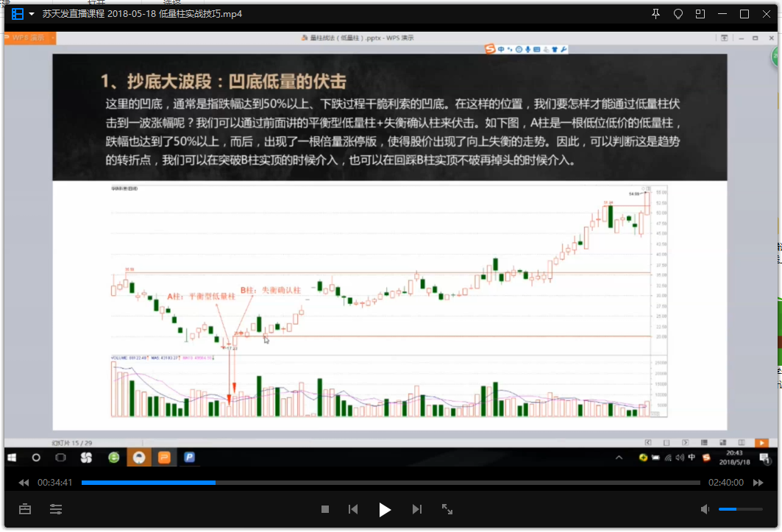Screen dimensions: 782x532
Task: Click the tray volume speaker icon in video
Action: point(680,458)
